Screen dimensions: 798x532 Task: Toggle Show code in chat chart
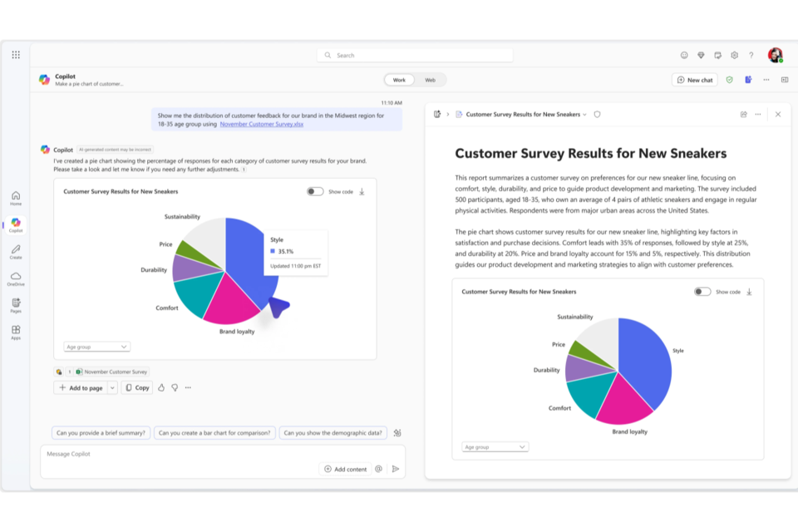(x=315, y=191)
